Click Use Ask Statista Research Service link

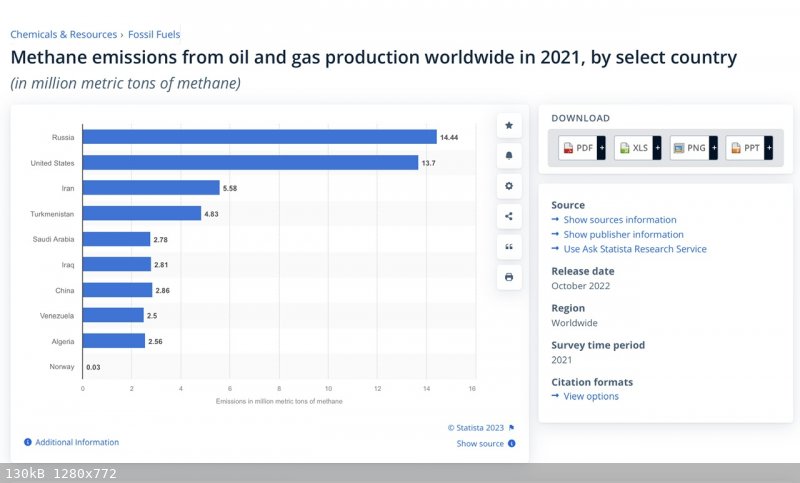pyautogui.click(x=635, y=249)
